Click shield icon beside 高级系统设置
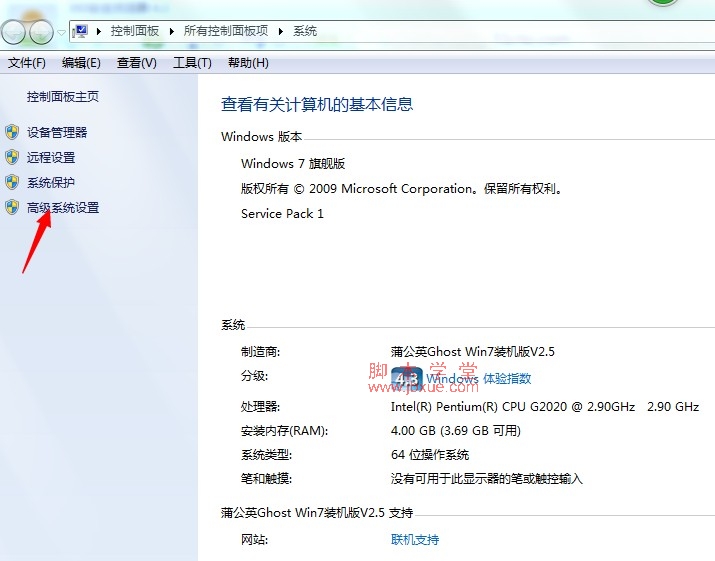Image resolution: width=715 pixels, height=561 pixels. (12, 208)
